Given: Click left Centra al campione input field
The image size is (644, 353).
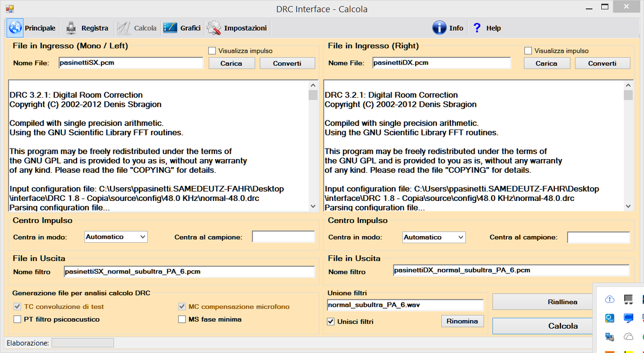Looking at the screenshot, I should click(x=283, y=237).
